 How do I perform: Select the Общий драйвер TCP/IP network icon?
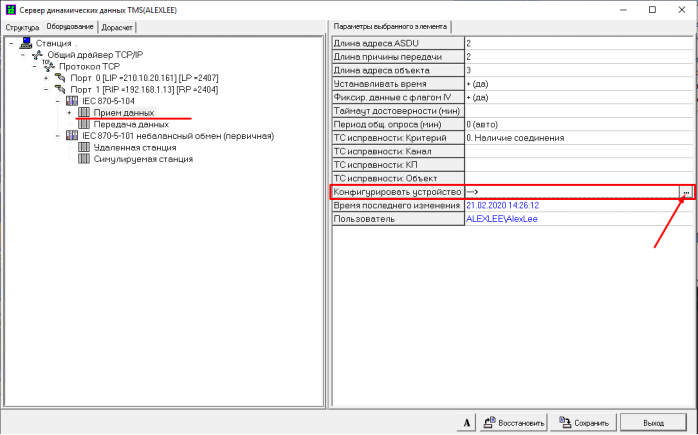tap(37, 55)
